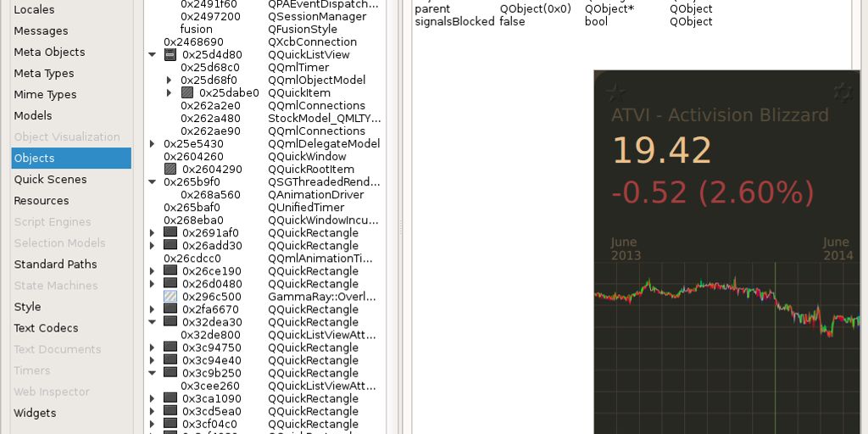Click the rectangle icon beside 0x3cf04c0
The image size is (868, 434).
coord(170,423)
